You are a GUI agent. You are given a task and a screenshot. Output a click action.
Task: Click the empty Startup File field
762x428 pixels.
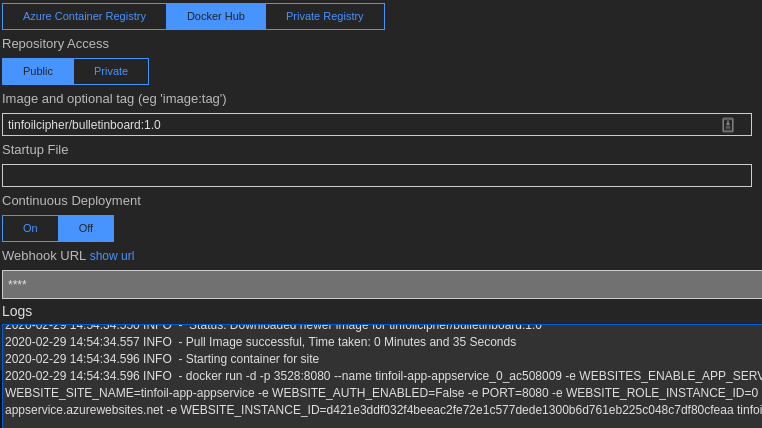click(x=376, y=176)
